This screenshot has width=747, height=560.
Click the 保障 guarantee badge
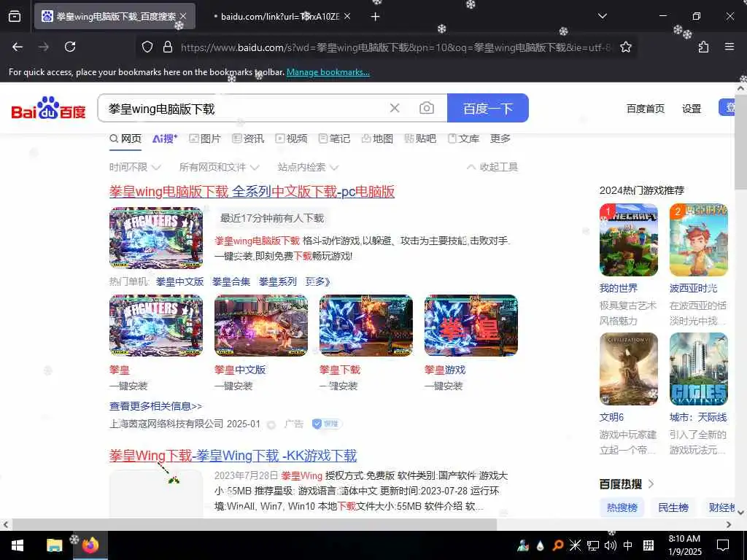point(326,424)
